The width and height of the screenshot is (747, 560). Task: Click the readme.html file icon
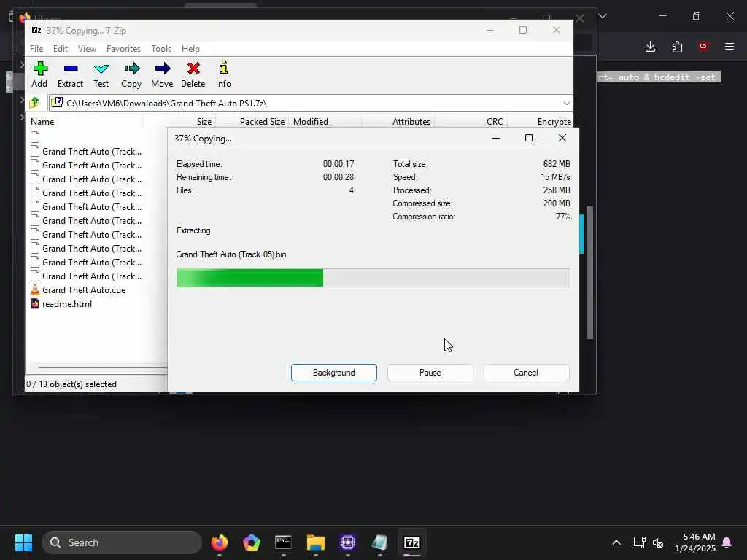(x=35, y=303)
